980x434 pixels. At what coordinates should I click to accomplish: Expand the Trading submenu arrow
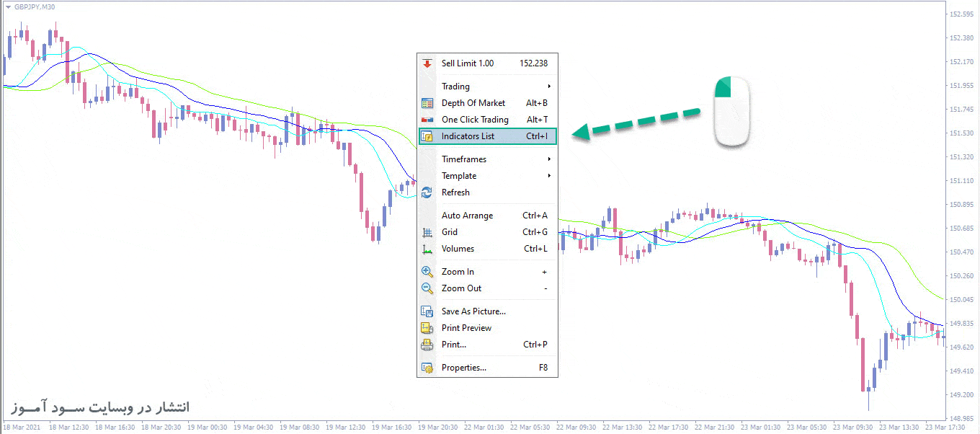(x=549, y=87)
